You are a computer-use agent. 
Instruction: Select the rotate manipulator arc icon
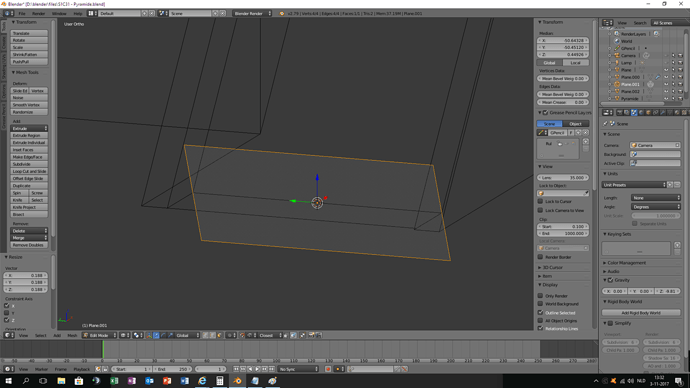coord(163,335)
